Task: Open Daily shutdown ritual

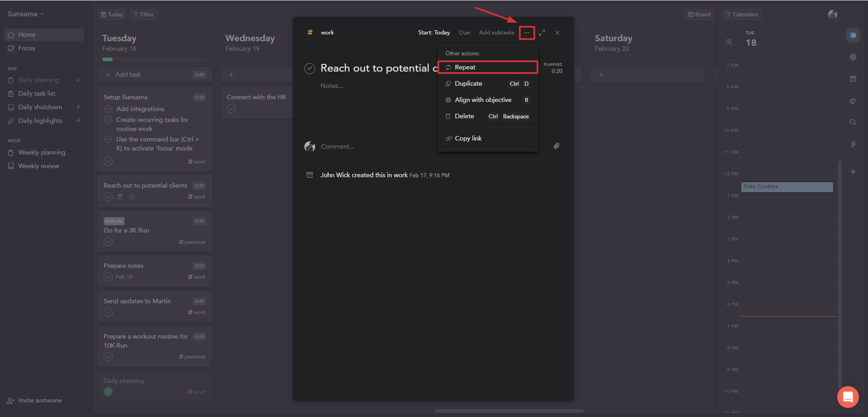Action: click(x=44, y=107)
